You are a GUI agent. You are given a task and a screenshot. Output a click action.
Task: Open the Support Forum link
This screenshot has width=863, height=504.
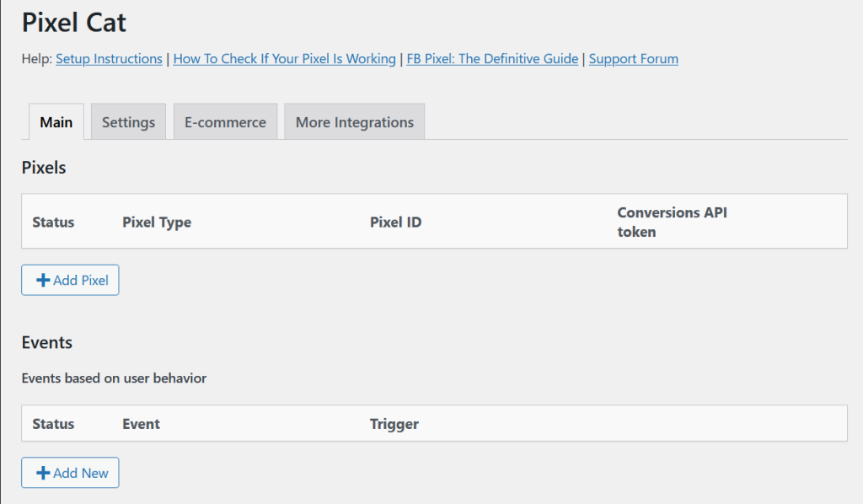click(633, 59)
